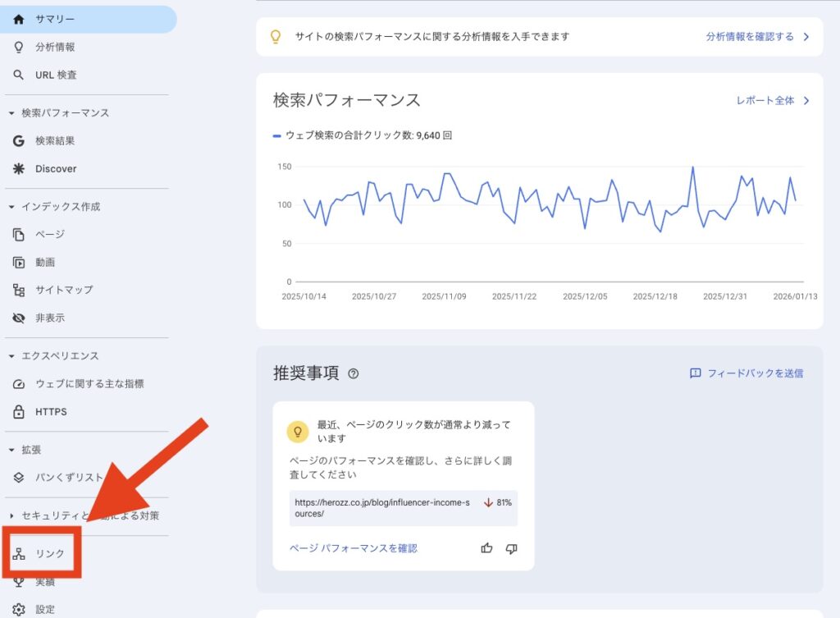Image resolution: width=840 pixels, height=618 pixels.
Task: Open the 動画 indexing report icon
Action: tap(19, 262)
